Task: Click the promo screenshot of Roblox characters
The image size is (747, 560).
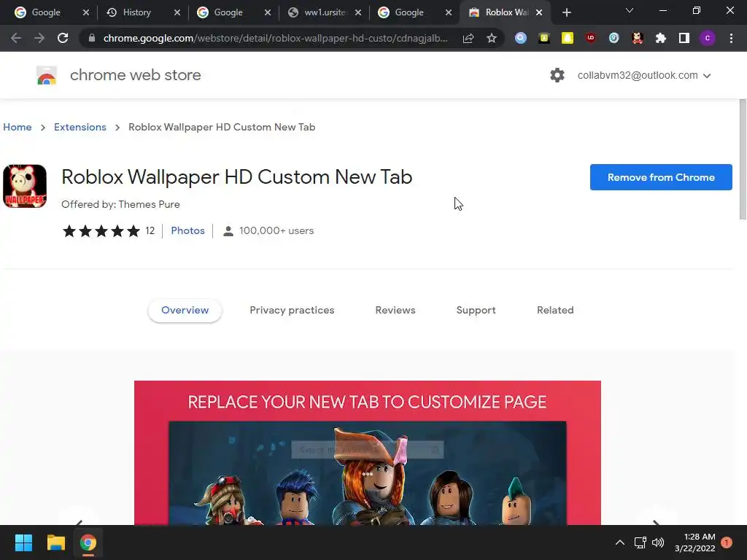Action: tap(368, 453)
